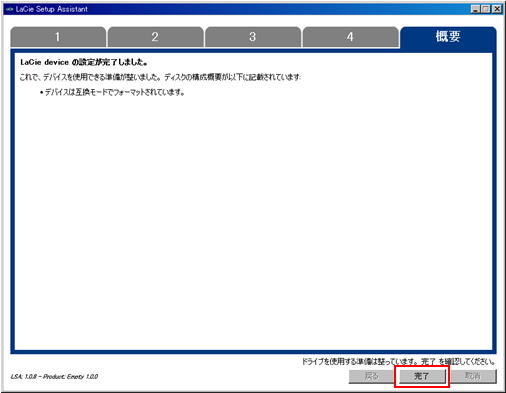Image resolution: width=506 pixels, height=393 pixels.
Task: Go to the step 4 tab
Action: [350, 37]
